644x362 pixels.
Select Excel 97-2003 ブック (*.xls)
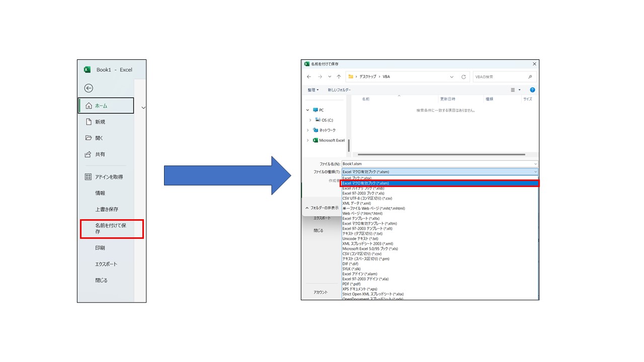439,193
